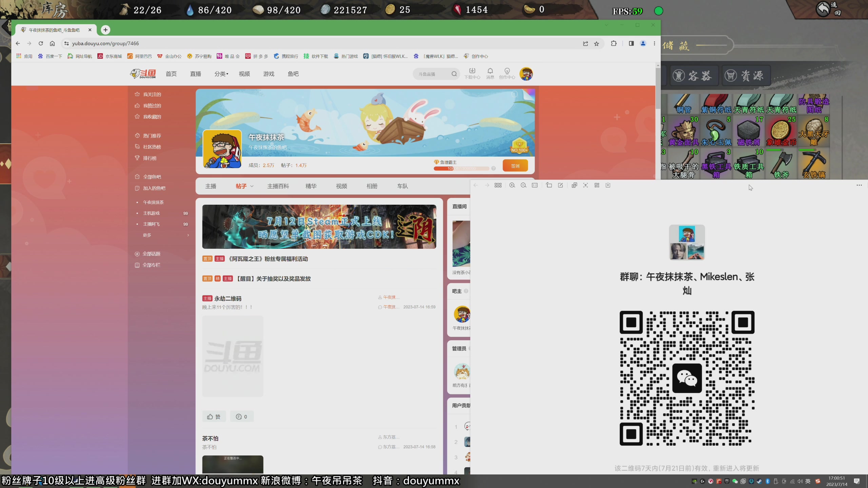The image size is (868, 488).
Task: Zoom out in the image viewer
Action: coord(524,185)
